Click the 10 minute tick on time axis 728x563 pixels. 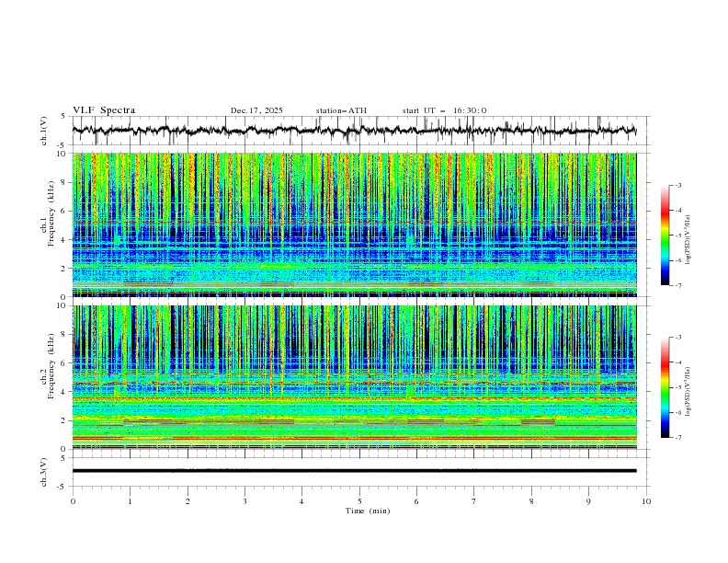coord(646,501)
